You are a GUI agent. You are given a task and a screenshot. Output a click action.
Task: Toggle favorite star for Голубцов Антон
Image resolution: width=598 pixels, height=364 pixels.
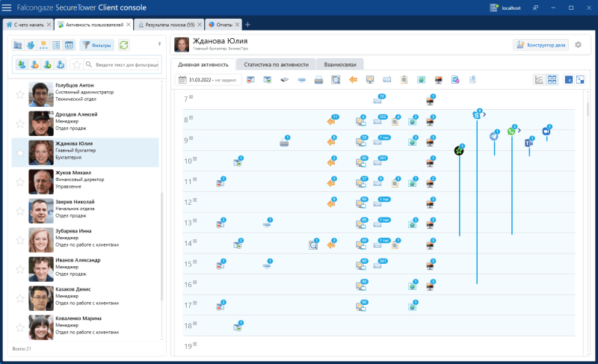[20, 94]
